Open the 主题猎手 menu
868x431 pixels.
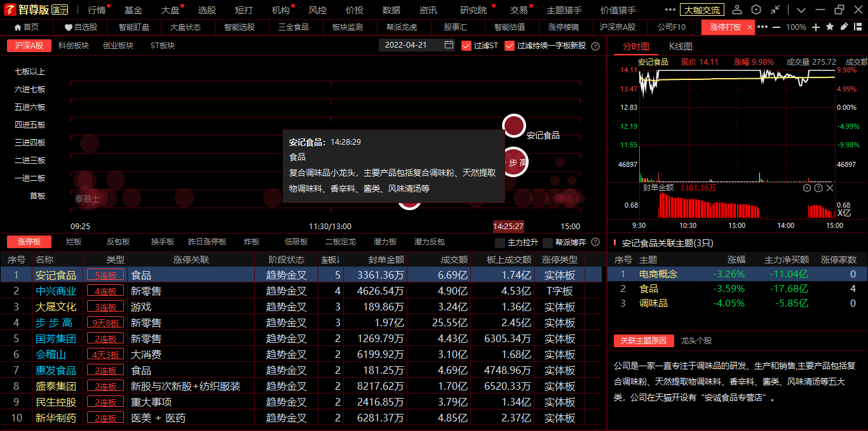pyautogui.click(x=564, y=10)
